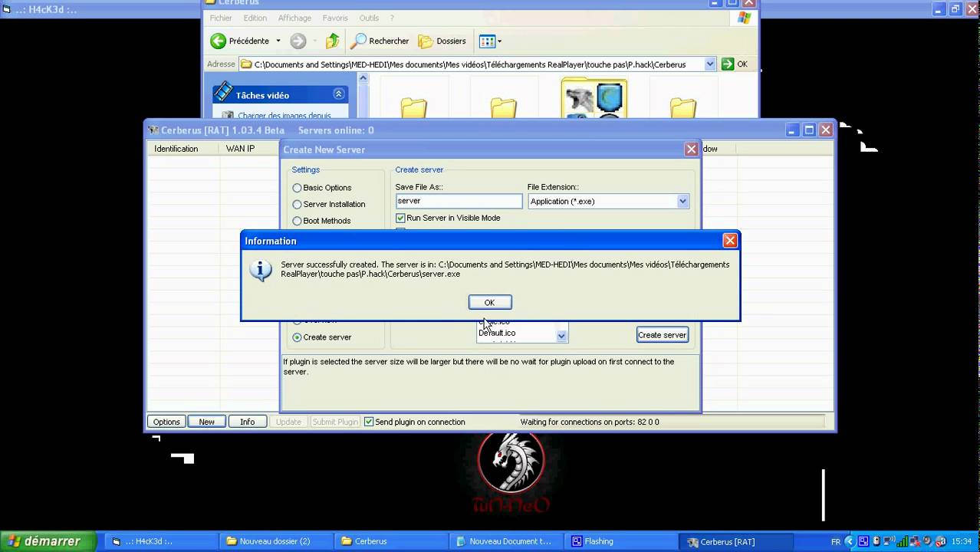Minimize the Cerberus RAT window
This screenshot has height=552, width=980.
792,130
